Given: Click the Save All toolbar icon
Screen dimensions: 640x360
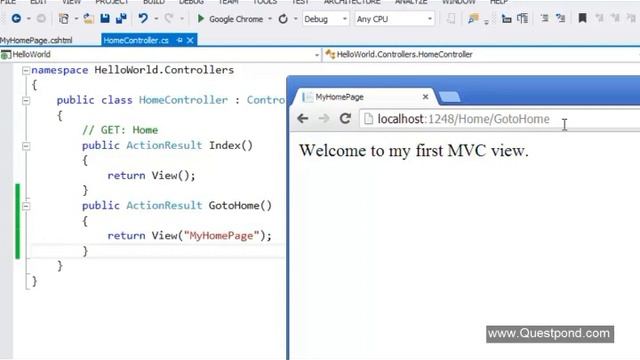Looking at the screenshot, I should pos(121,18).
